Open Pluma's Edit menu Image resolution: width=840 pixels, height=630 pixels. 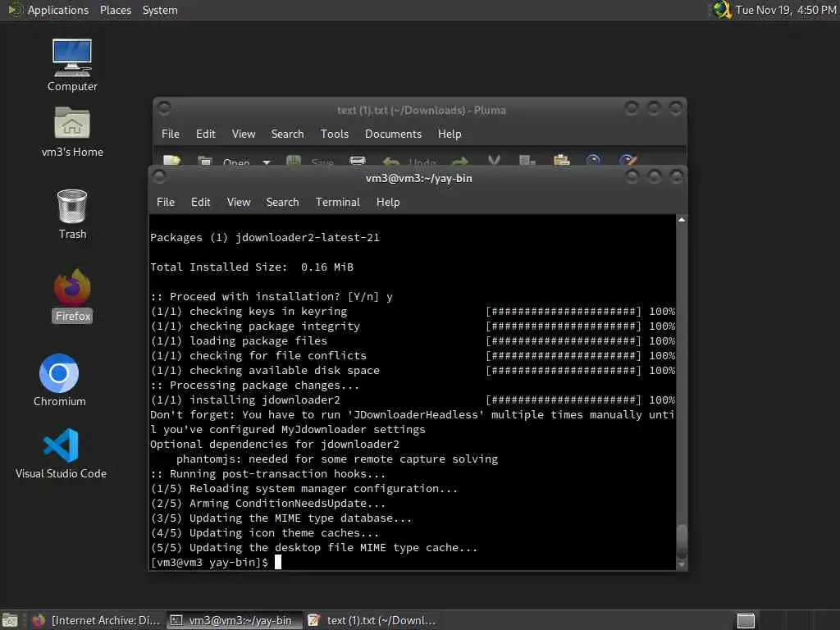click(205, 134)
